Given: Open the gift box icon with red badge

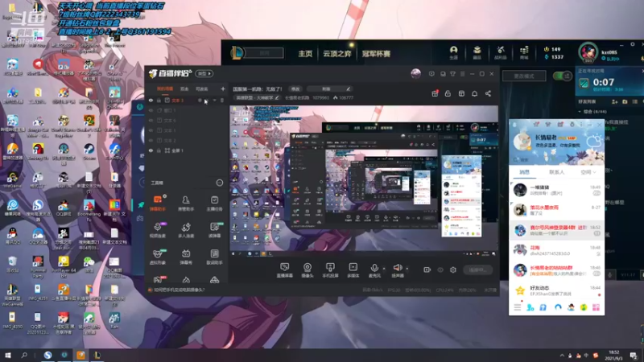Looking at the screenshot, I should click(435, 93).
